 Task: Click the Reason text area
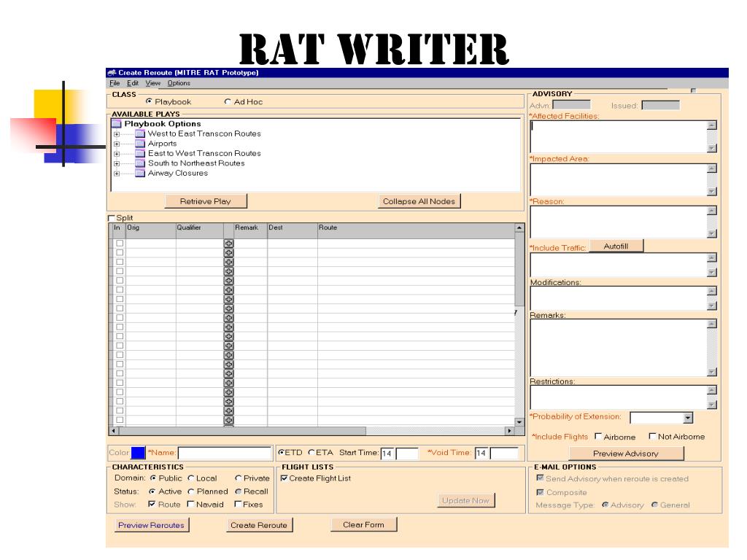point(619,222)
